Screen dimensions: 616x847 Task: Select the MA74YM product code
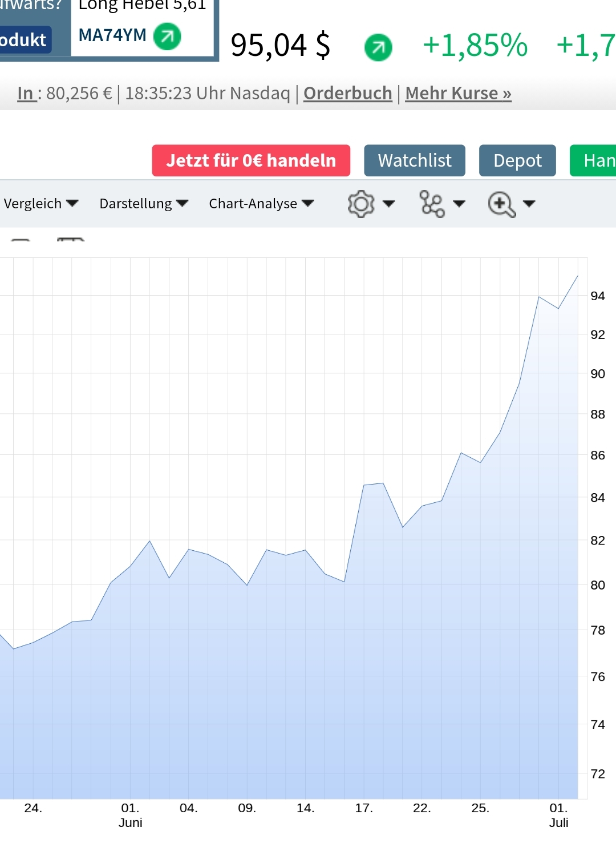[x=112, y=35]
